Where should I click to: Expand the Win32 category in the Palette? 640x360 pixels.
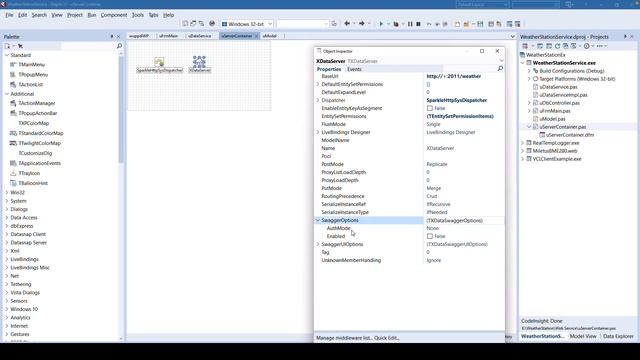[7, 192]
